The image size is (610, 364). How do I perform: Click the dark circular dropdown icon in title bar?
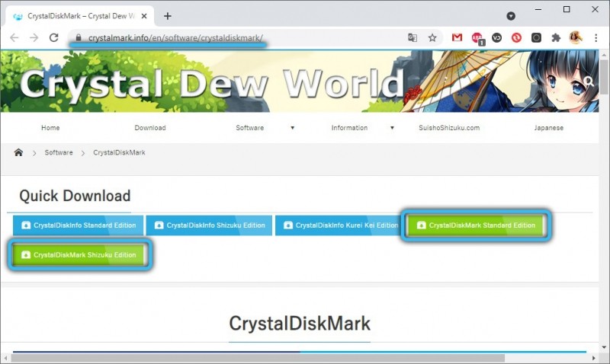click(x=511, y=16)
